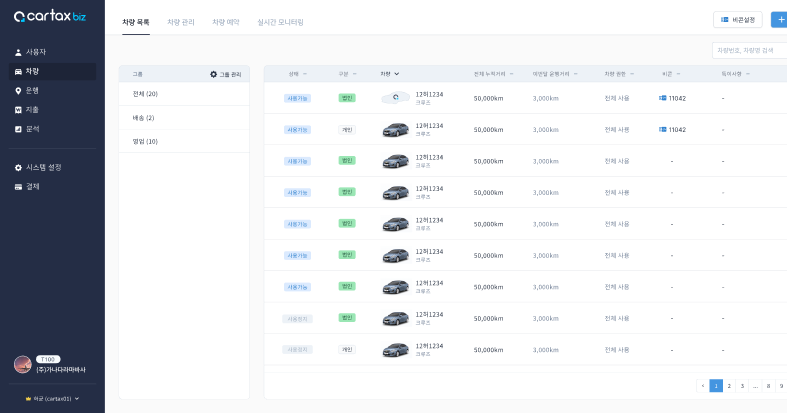Open the account switcher cartax01 dropdown
The image size is (787, 413).
click(x=52, y=399)
